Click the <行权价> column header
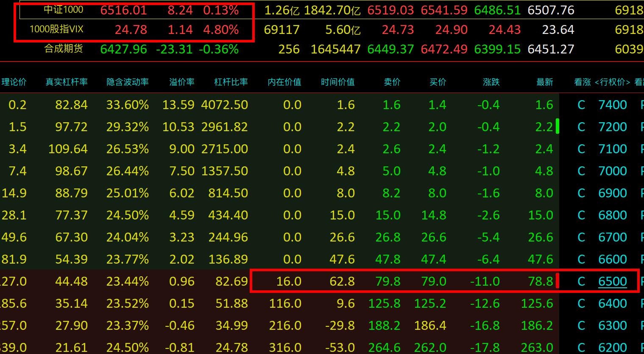This screenshot has height=354, width=644. (612, 82)
